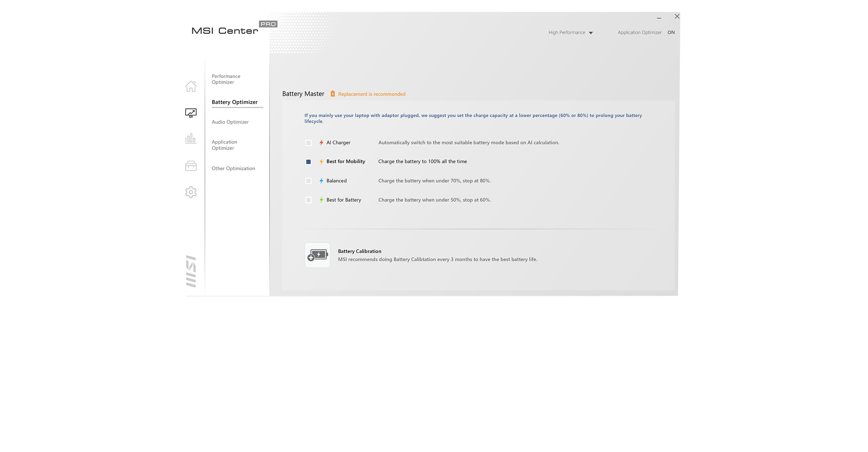The height and width of the screenshot is (452, 868).
Task: Open the bar chart monitoring icon
Action: (x=191, y=138)
